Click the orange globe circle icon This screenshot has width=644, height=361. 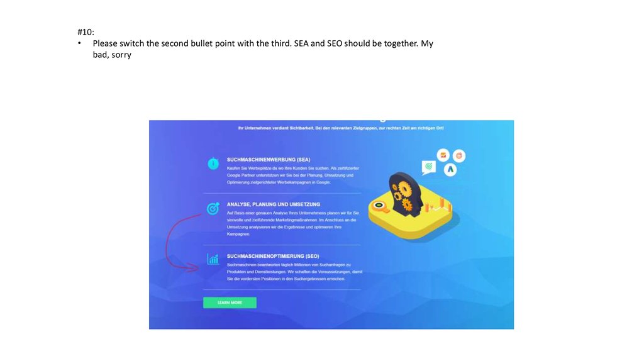point(458,155)
